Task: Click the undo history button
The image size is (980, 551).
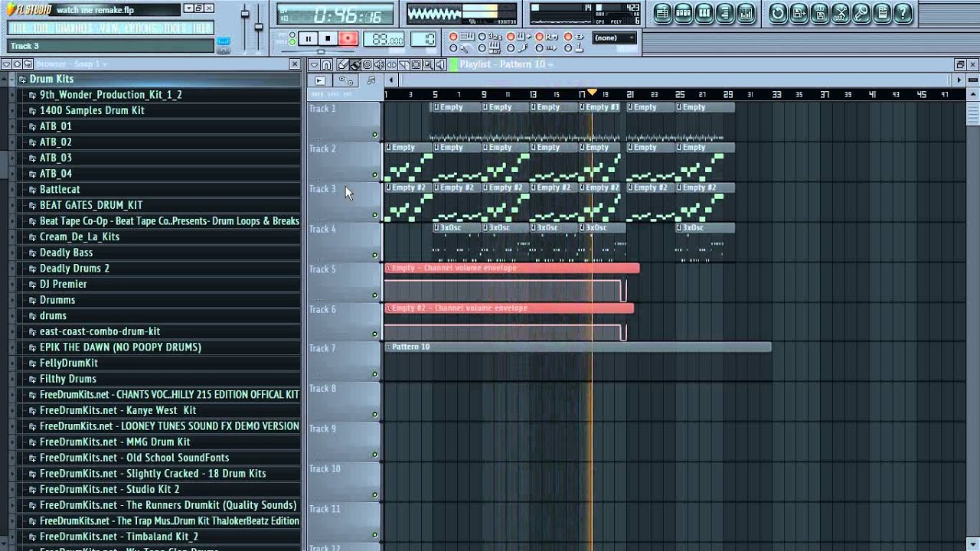Action: [778, 13]
